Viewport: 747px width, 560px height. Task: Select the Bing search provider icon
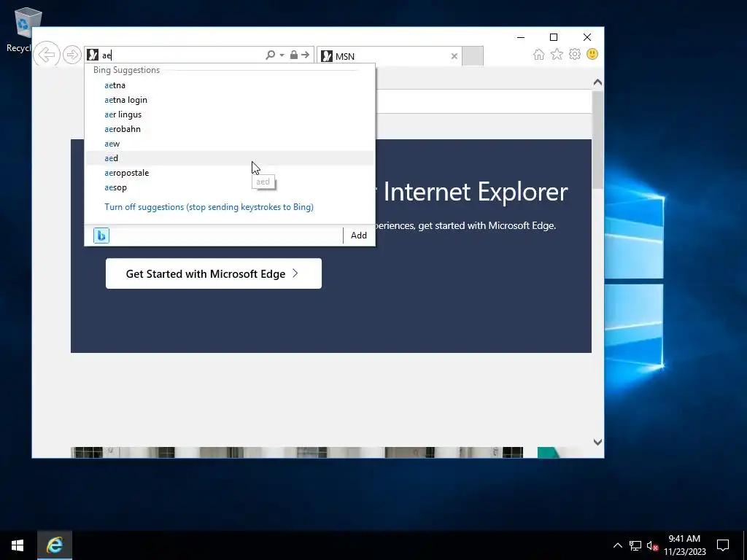tap(101, 236)
